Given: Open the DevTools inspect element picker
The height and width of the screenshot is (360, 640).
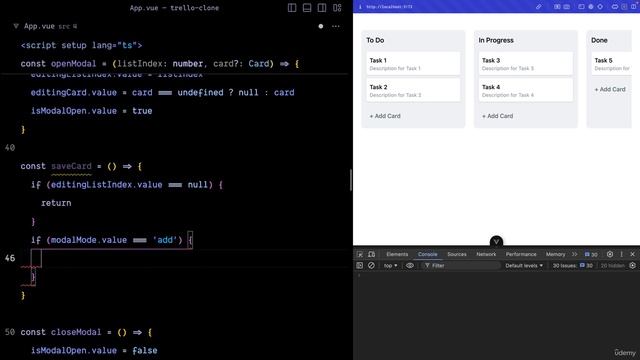Looking at the screenshot, I should [x=360, y=254].
